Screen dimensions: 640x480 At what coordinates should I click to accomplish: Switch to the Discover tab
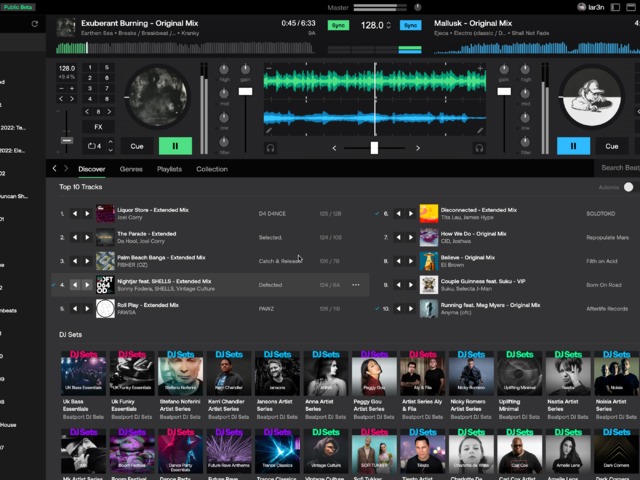tap(92, 169)
